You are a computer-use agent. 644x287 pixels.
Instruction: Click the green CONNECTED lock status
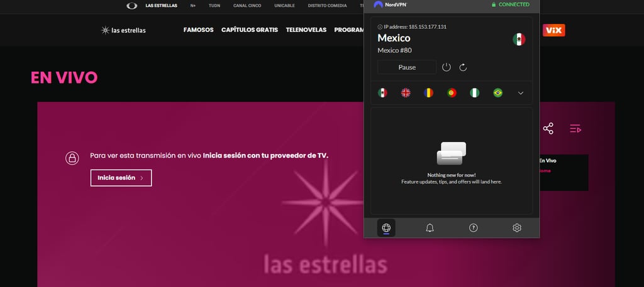coord(511,4)
